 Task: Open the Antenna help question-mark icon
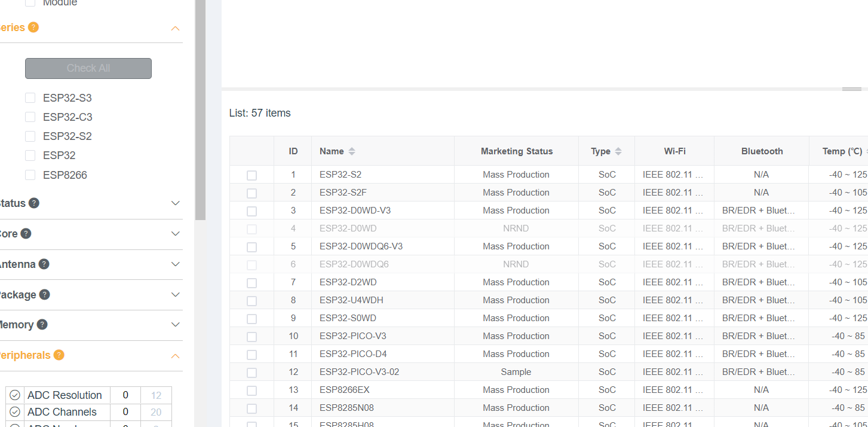[x=44, y=264]
